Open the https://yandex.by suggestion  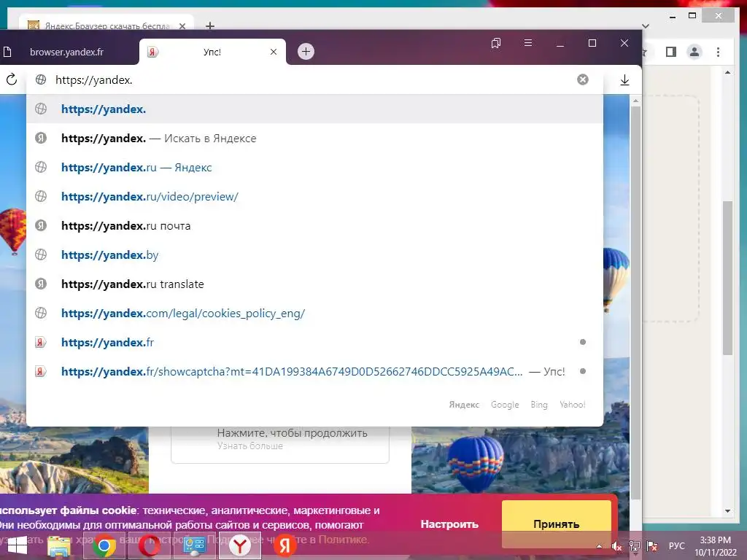coord(314,254)
